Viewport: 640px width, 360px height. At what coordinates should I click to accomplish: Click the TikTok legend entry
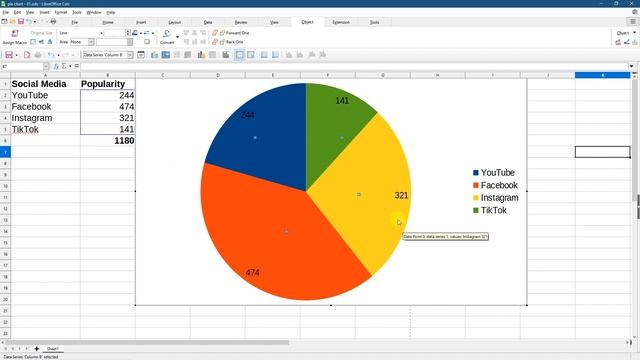pos(490,210)
